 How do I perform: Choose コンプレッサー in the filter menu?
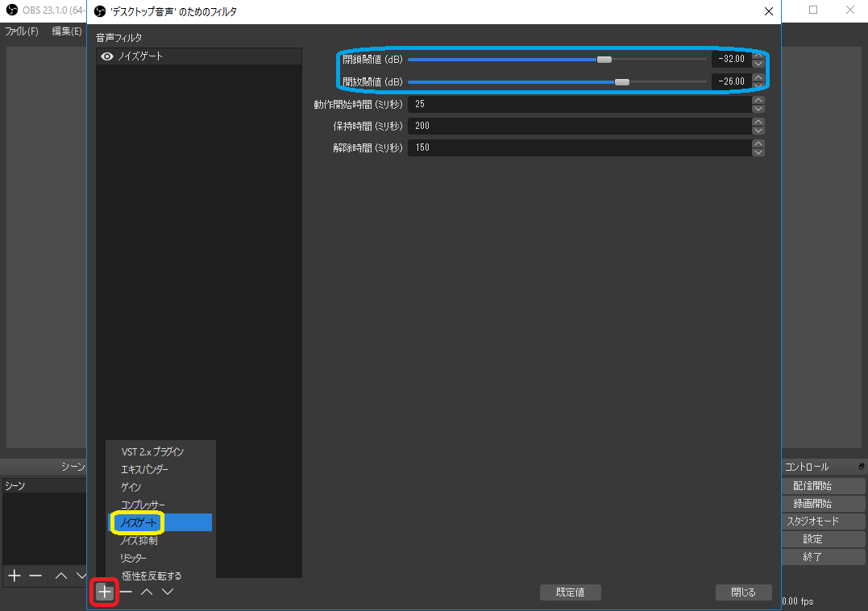(143, 505)
